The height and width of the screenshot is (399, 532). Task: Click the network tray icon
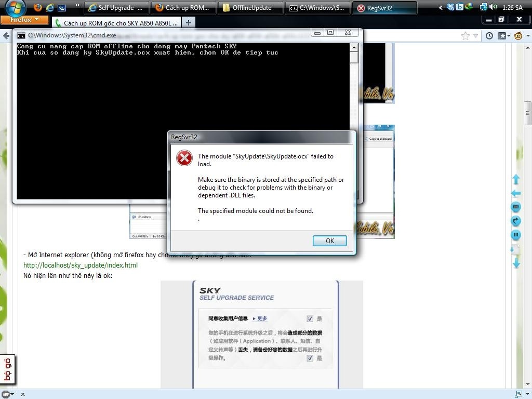click(484, 7)
